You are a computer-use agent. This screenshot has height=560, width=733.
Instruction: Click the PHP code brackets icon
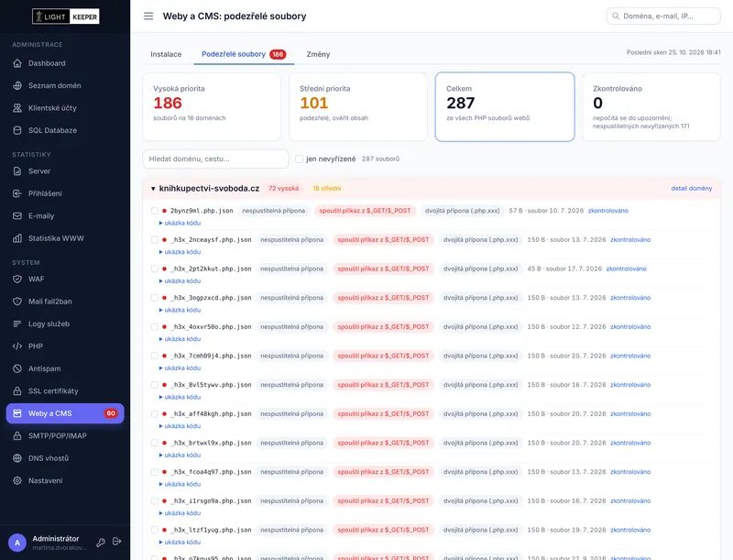17,346
